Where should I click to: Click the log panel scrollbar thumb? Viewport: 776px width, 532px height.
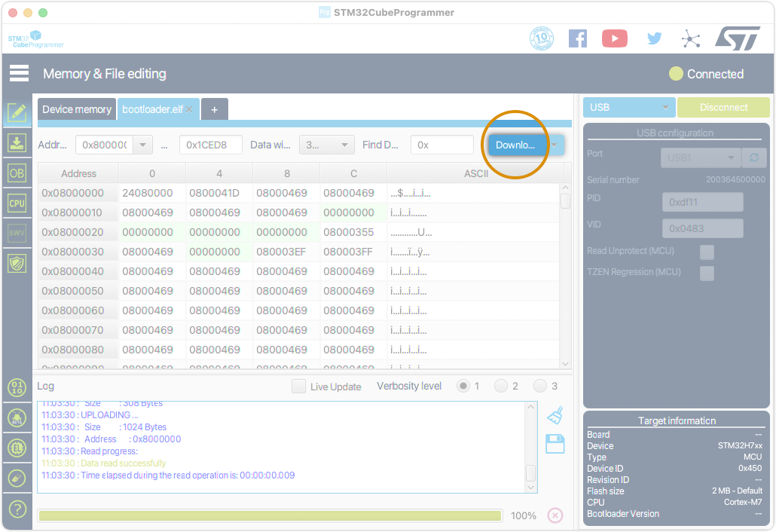[x=530, y=472]
